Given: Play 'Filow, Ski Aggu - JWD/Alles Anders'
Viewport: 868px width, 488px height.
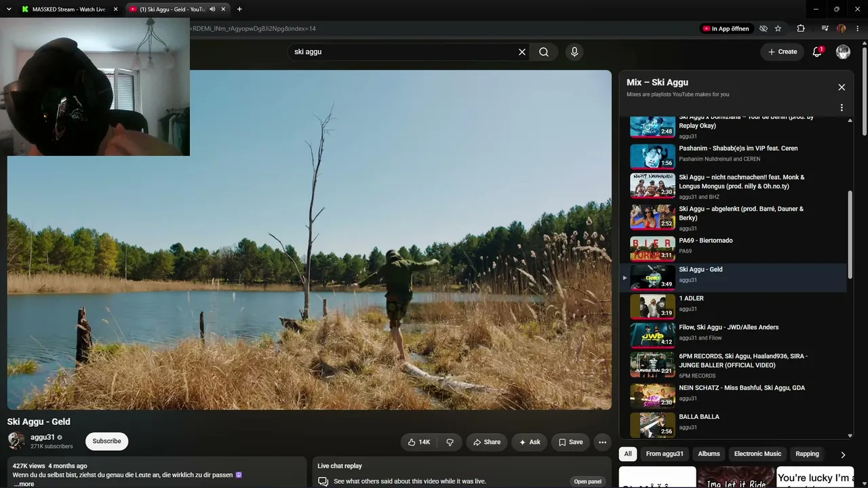Looking at the screenshot, I should [x=733, y=335].
